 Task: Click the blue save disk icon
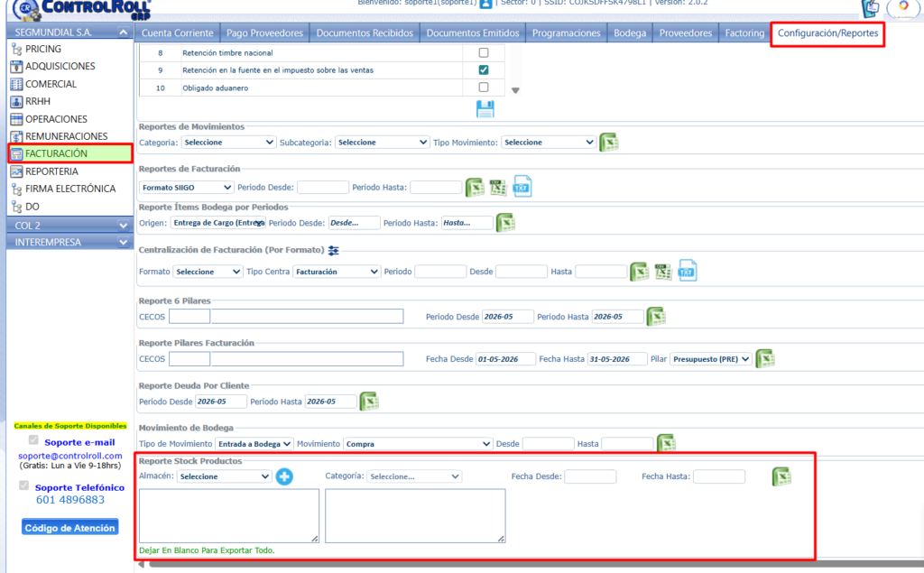coord(485,109)
